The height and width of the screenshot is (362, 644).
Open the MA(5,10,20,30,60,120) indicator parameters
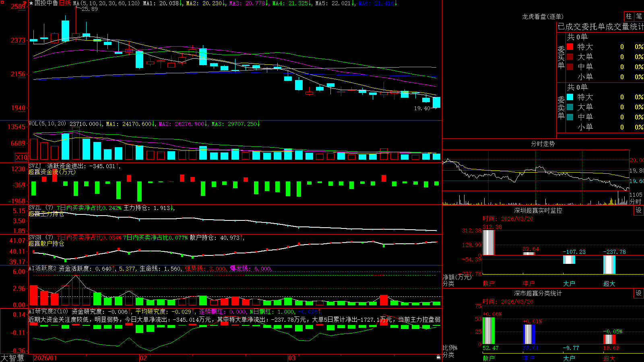(x=106, y=3)
